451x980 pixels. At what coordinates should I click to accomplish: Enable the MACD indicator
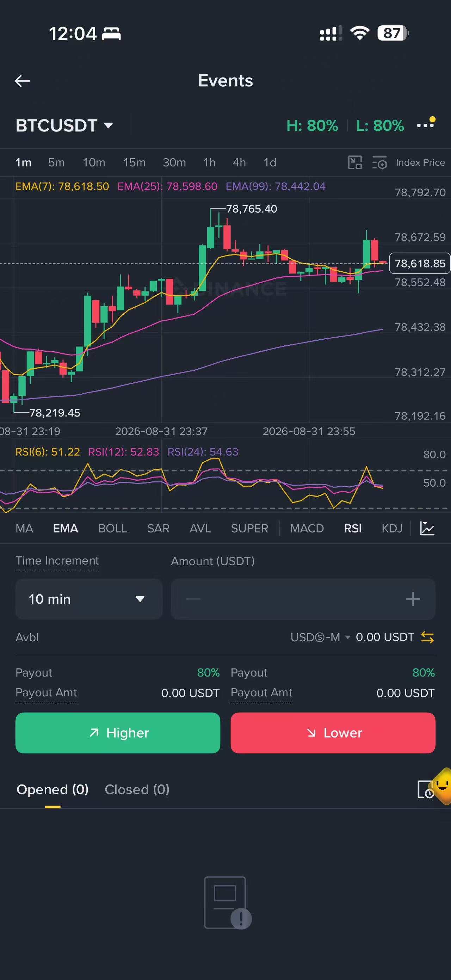click(x=307, y=528)
